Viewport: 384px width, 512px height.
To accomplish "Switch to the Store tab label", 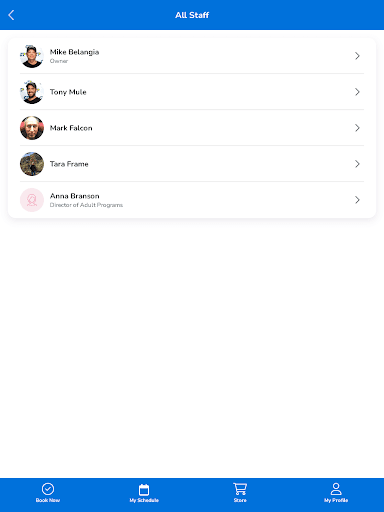I will pos(240,500).
